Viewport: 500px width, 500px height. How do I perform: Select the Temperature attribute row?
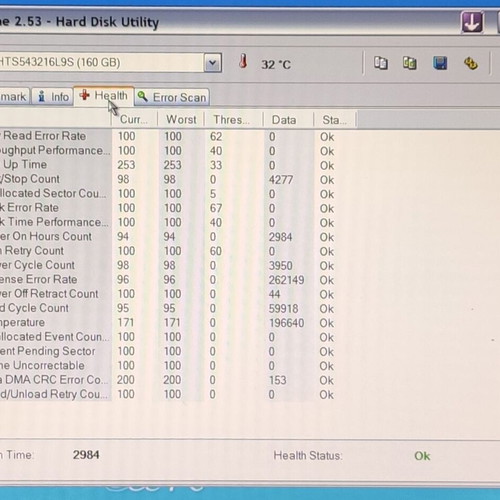[x=167, y=323]
